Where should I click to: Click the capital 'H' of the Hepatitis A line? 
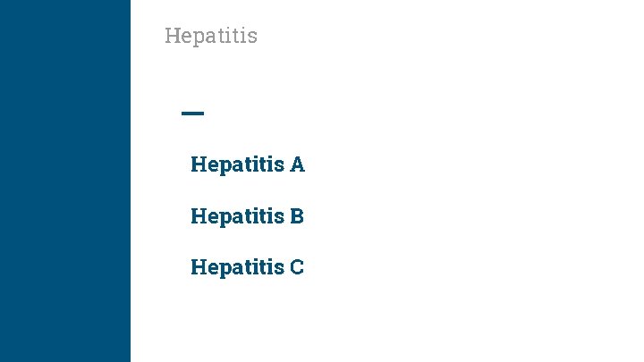click(198, 164)
